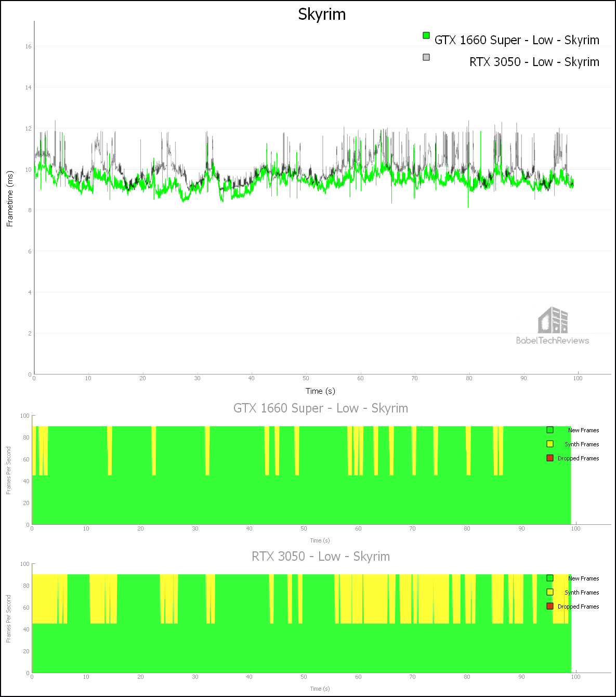Click the Dropped Frames swatch in the RTX 3050 chart legend
Image resolution: width=616 pixels, height=697 pixels.
click(x=550, y=606)
